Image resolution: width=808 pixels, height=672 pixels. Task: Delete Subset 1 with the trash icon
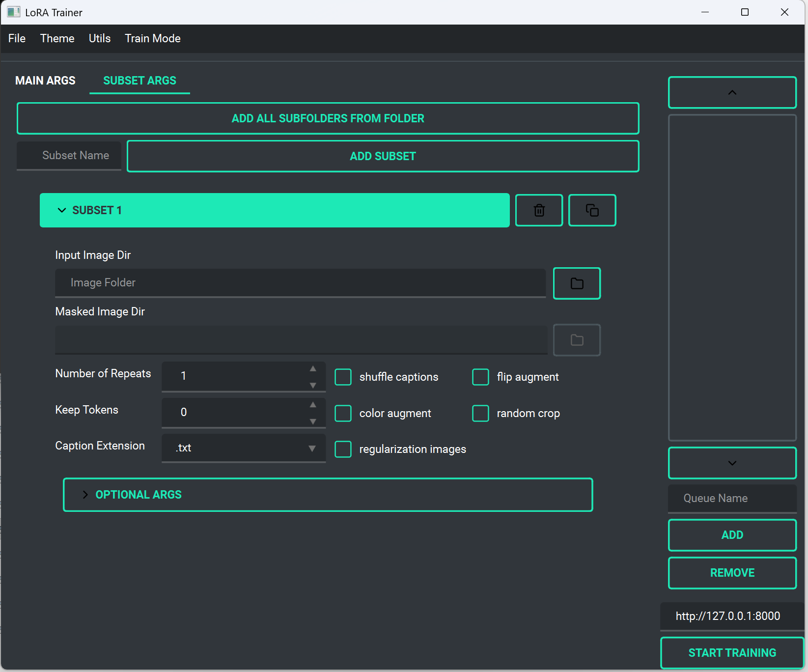click(539, 210)
